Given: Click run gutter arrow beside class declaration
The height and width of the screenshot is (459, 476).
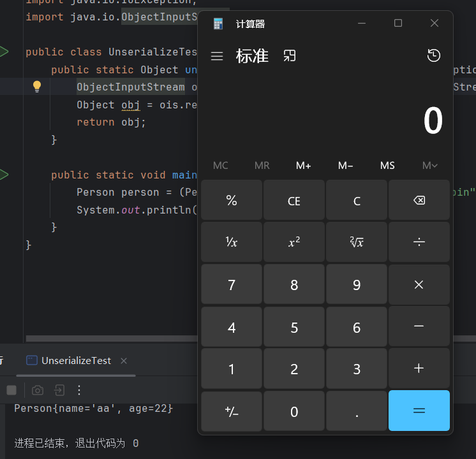Looking at the screenshot, I should click(x=3, y=52).
